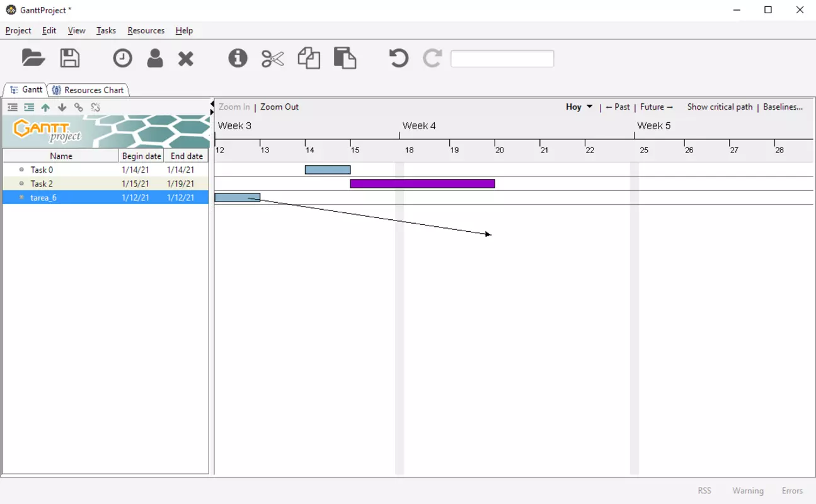This screenshot has height=504, width=816.
Task: Click the End date column header
Action: point(187,156)
